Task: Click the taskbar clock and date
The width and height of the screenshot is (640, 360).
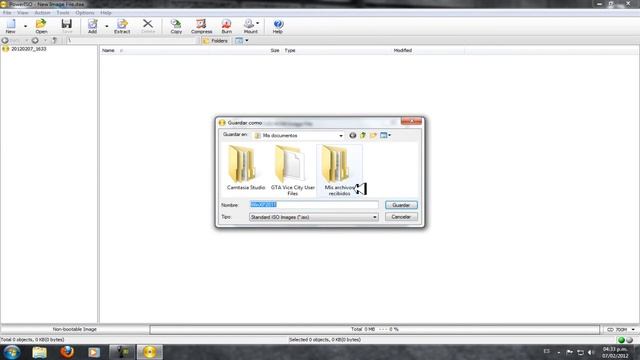Action: [x=615, y=352]
